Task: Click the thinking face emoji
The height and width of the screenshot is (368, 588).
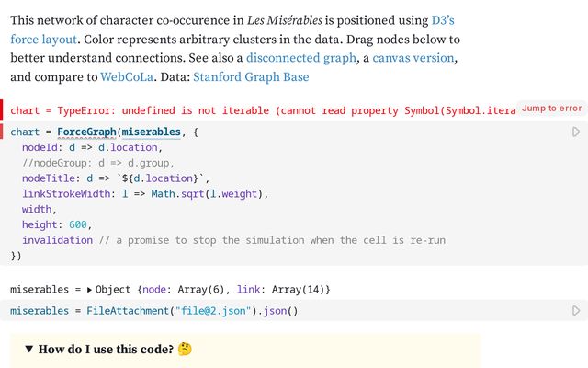Action: pos(185,350)
